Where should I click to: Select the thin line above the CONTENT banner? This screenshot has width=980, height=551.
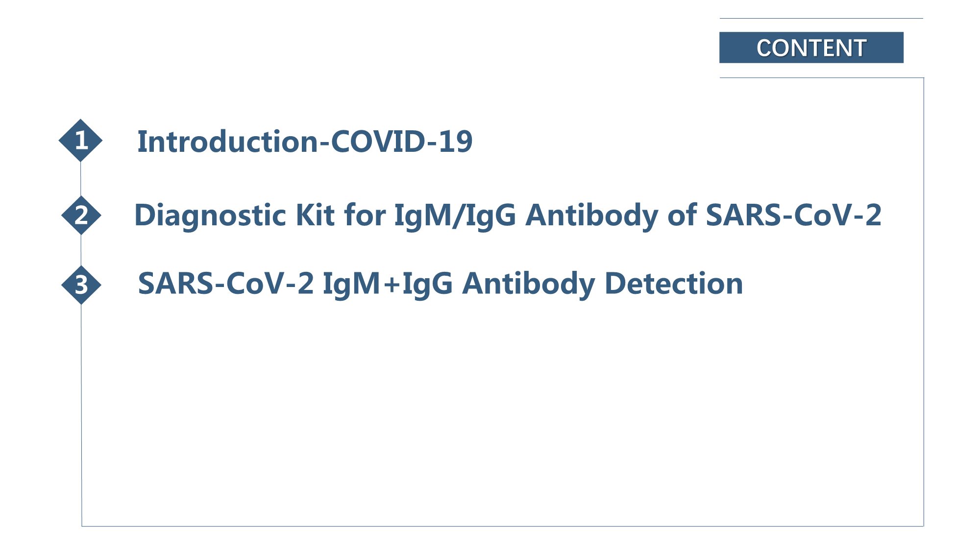coord(821,19)
